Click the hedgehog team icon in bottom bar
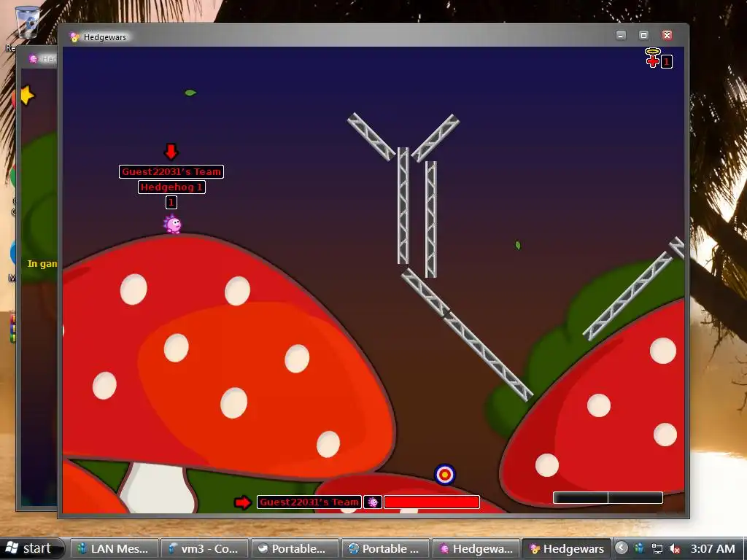 click(373, 502)
